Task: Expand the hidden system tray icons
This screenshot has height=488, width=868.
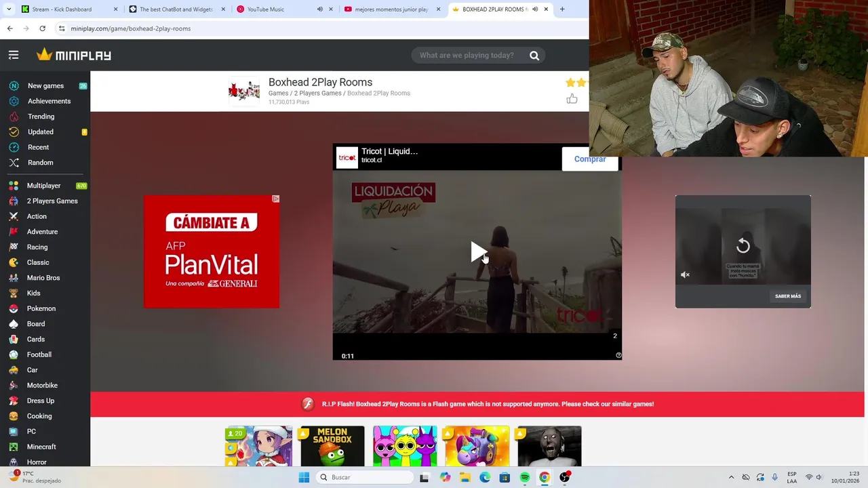Action: (731, 477)
